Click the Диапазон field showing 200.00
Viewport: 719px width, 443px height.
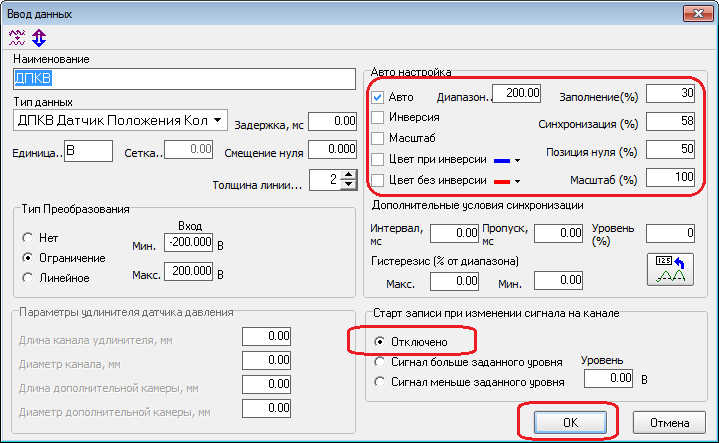coord(516,94)
